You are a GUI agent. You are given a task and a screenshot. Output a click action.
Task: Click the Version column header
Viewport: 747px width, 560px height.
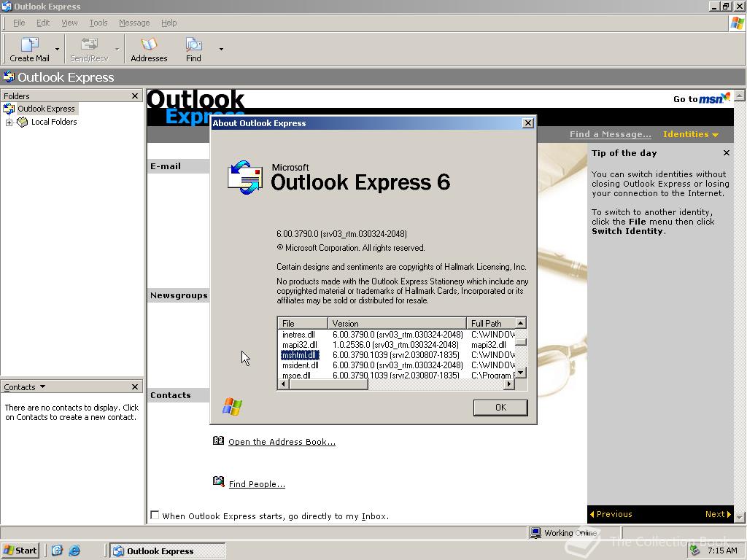point(397,323)
